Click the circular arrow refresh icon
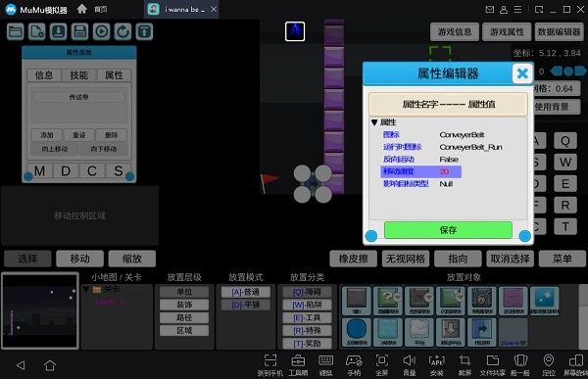Image resolution: width=588 pixels, height=379 pixels. [123, 31]
